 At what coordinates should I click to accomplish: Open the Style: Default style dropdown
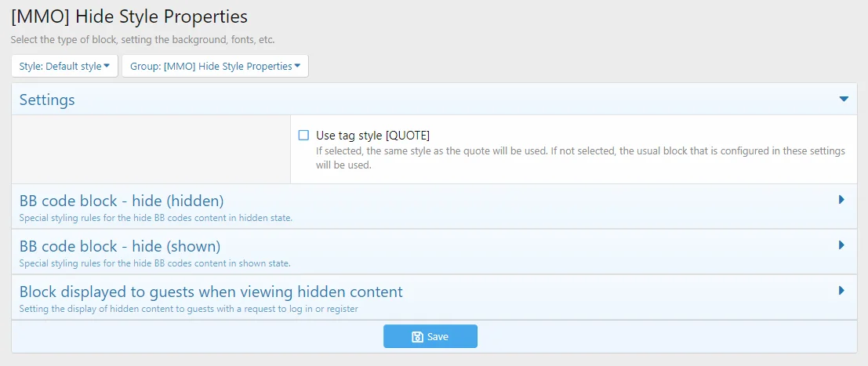pyautogui.click(x=64, y=67)
